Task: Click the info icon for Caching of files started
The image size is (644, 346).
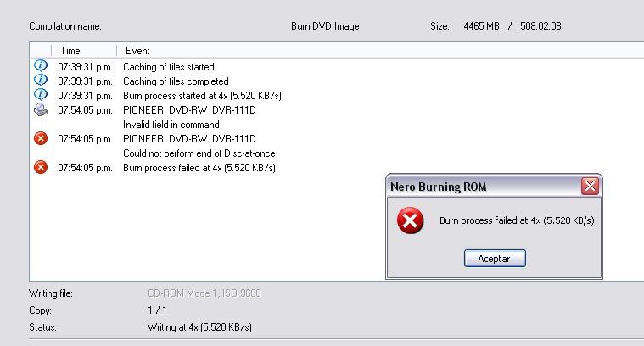Action: (x=40, y=65)
